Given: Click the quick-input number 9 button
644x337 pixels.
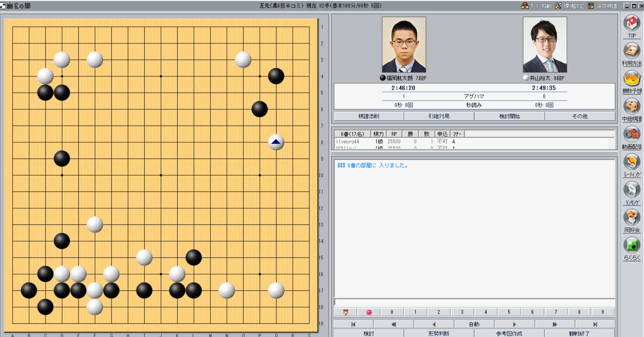Looking at the screenshot, I should [603, 312].
